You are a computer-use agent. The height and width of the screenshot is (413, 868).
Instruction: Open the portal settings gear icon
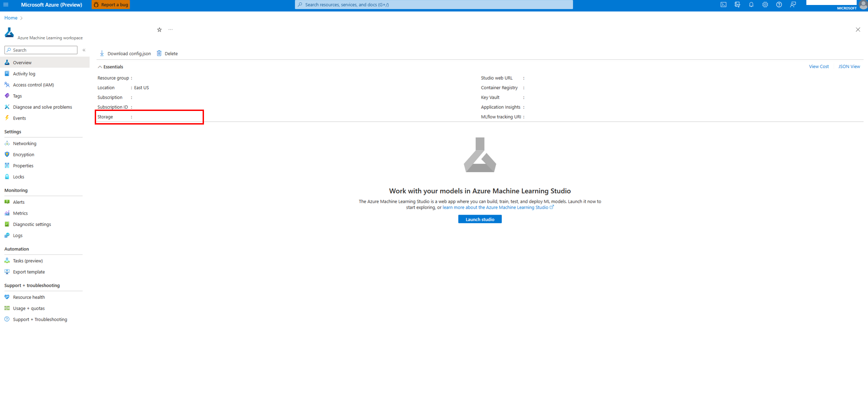[765, 5]
